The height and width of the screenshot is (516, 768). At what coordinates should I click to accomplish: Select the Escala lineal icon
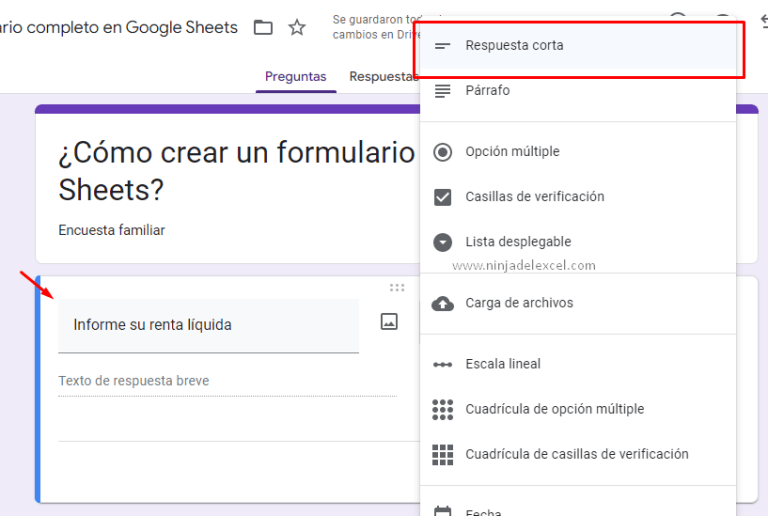coord(443,364)
